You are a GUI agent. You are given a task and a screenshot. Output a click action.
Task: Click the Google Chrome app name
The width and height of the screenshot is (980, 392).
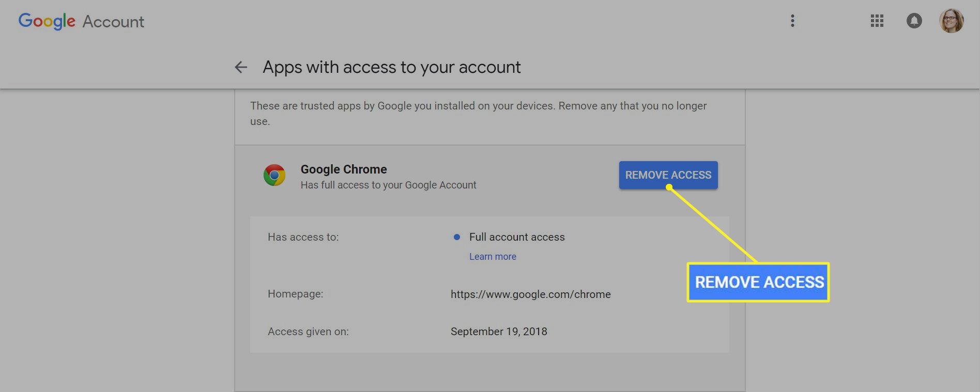coord(344,169)
